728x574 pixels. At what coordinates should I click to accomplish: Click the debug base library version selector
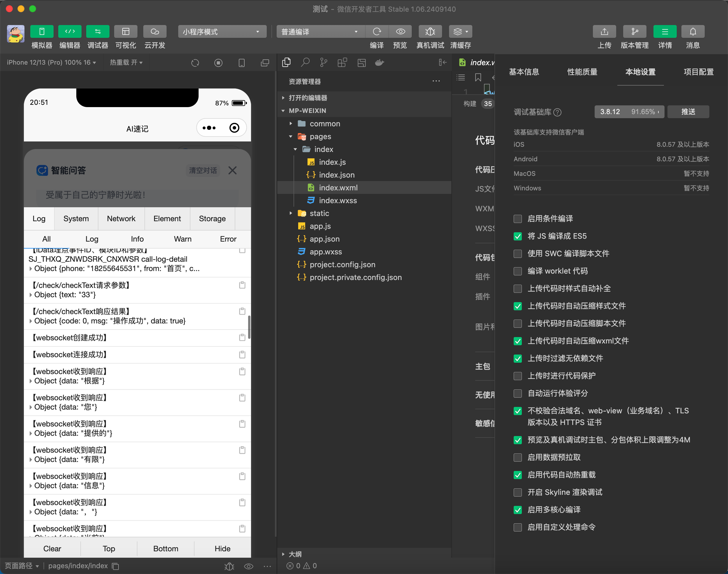629,111
